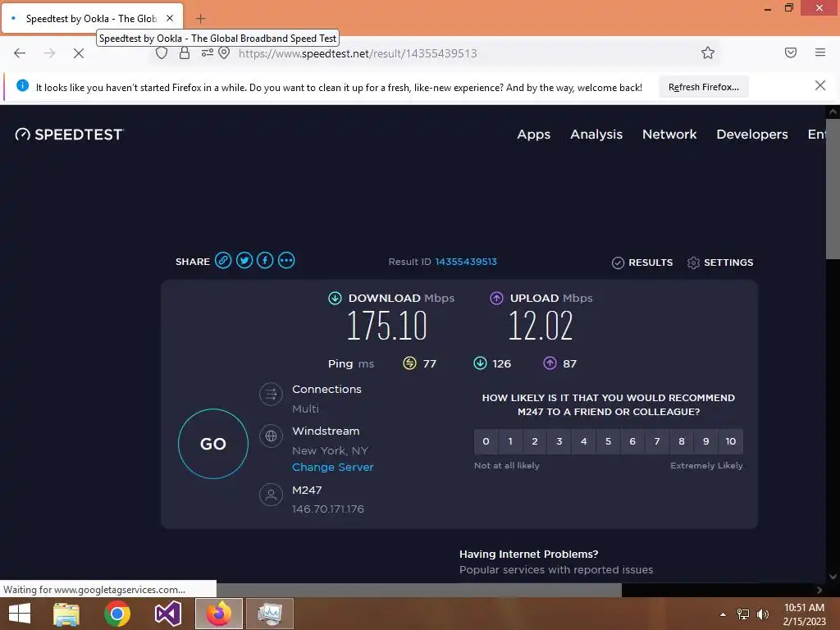Screen dimensions: 840x630
Task: Dismiss the Firefox refresh notification bar
Action: tap(819, 85)
